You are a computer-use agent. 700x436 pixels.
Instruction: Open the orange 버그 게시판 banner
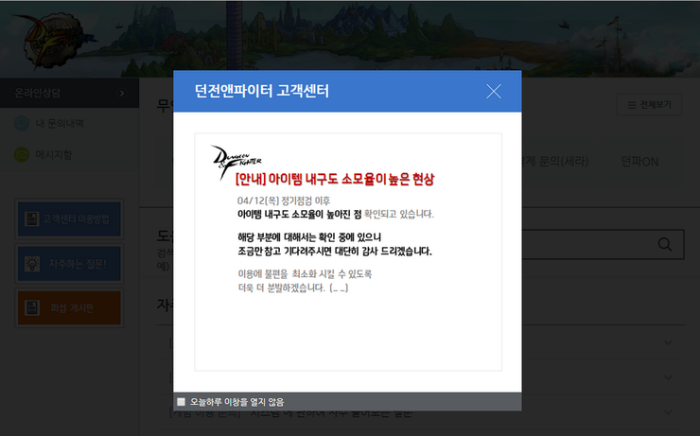click(69, 308)
